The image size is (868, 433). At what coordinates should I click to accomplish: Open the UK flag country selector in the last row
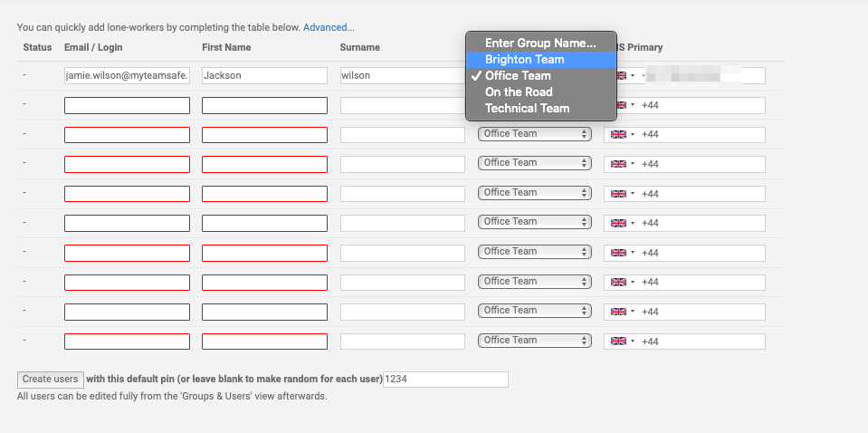pos(622,342)
